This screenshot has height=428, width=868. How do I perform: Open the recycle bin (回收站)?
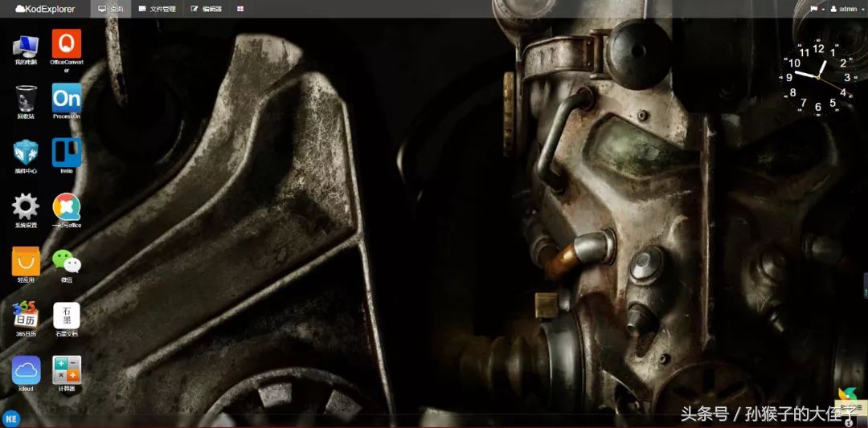coord(26,99)
